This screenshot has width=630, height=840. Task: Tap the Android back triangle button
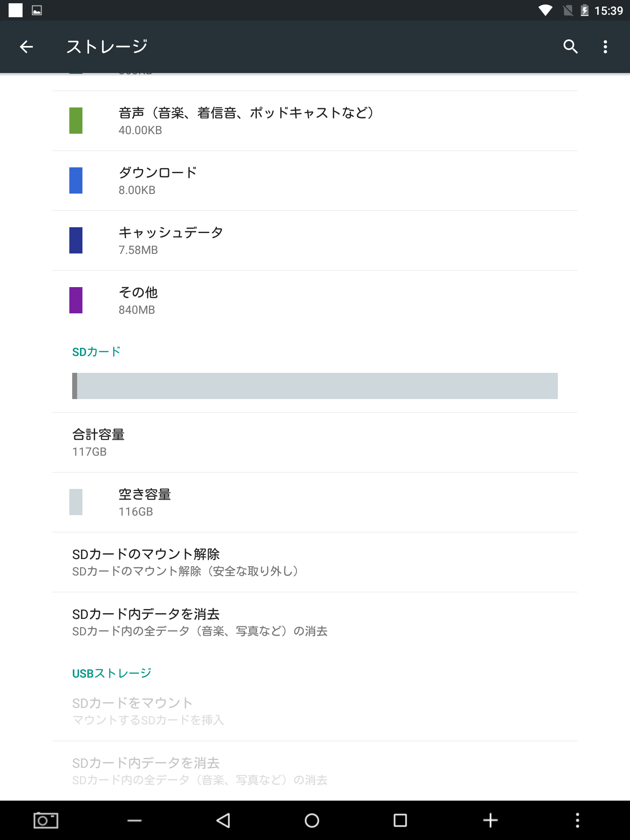(223, 820)
